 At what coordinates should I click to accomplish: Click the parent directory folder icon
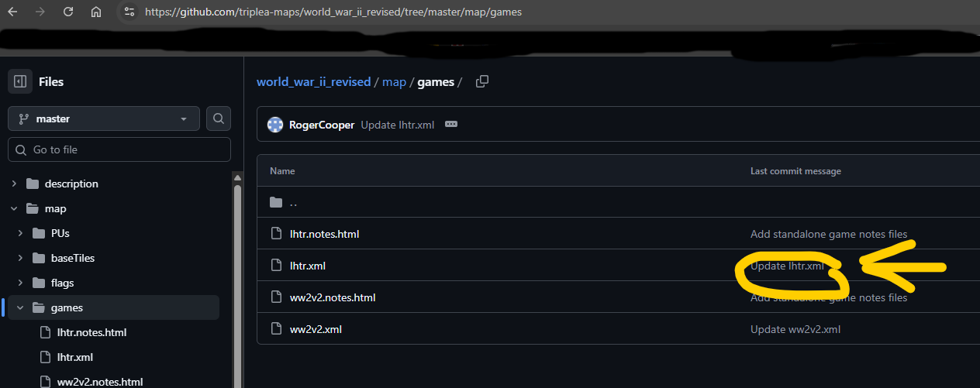point(276,202)
